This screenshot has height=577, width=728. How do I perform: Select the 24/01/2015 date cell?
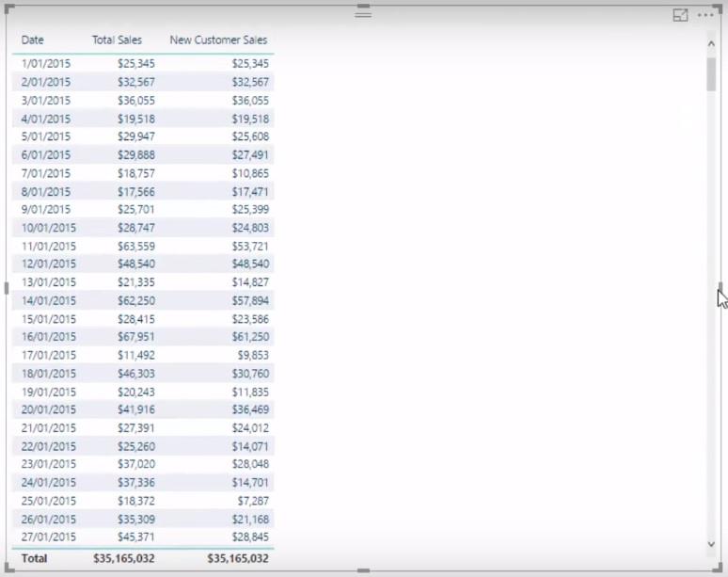pos(49,482)
